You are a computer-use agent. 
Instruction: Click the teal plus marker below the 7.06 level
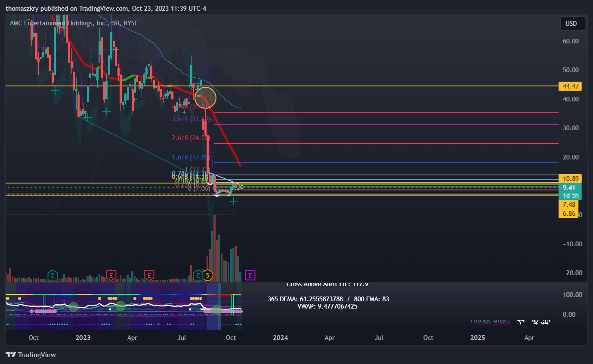233,201
